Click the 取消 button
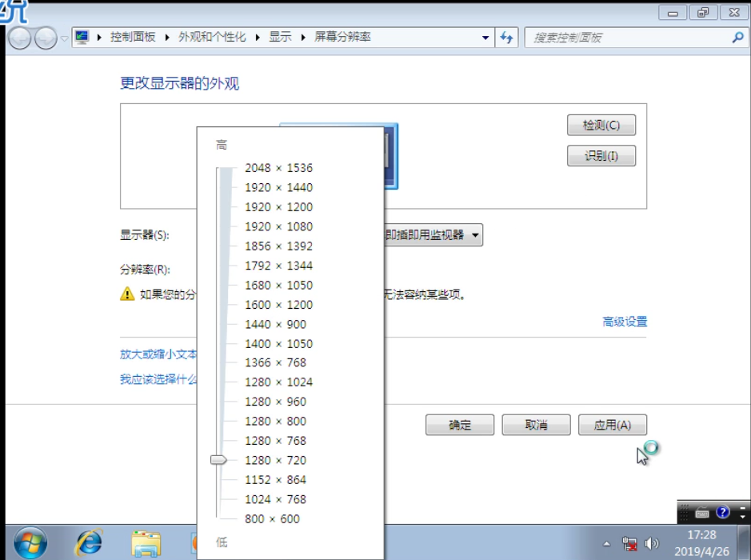751x560 pixels. [536, 425]
